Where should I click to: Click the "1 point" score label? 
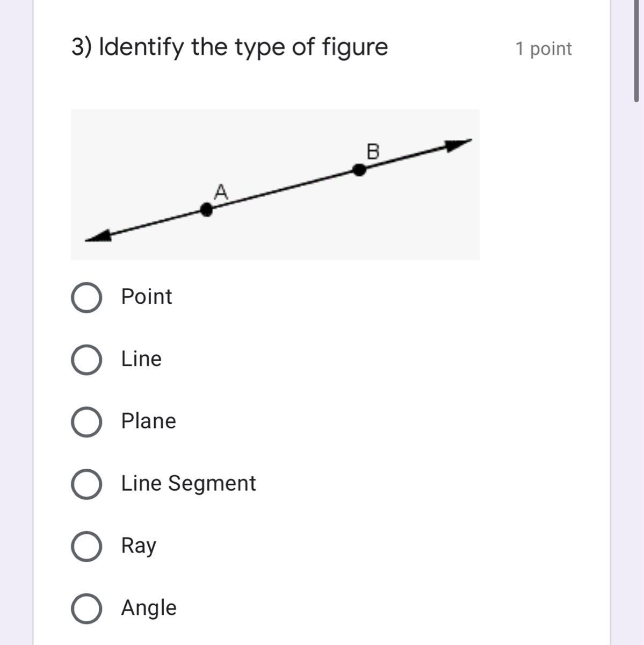pyautogui.click(x=543, y=49)
